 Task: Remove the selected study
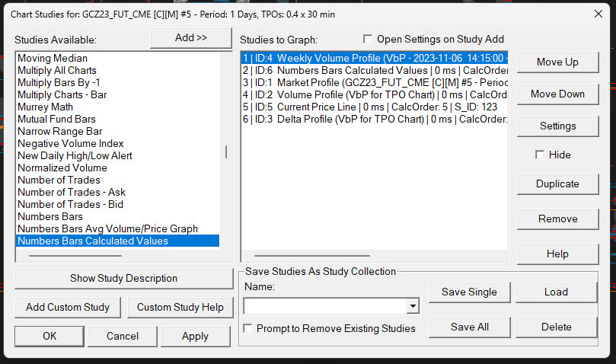[x=557, y=219]
